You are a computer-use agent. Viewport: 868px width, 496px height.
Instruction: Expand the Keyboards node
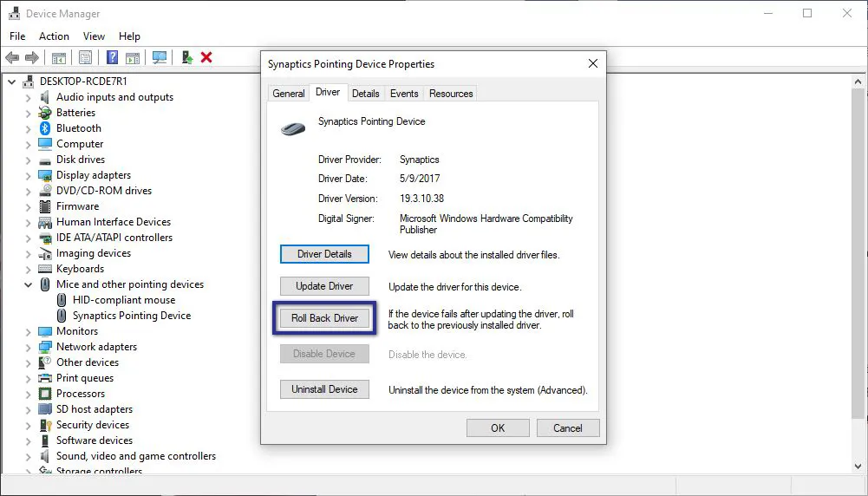pyautogui.click(x=28, y=269)
